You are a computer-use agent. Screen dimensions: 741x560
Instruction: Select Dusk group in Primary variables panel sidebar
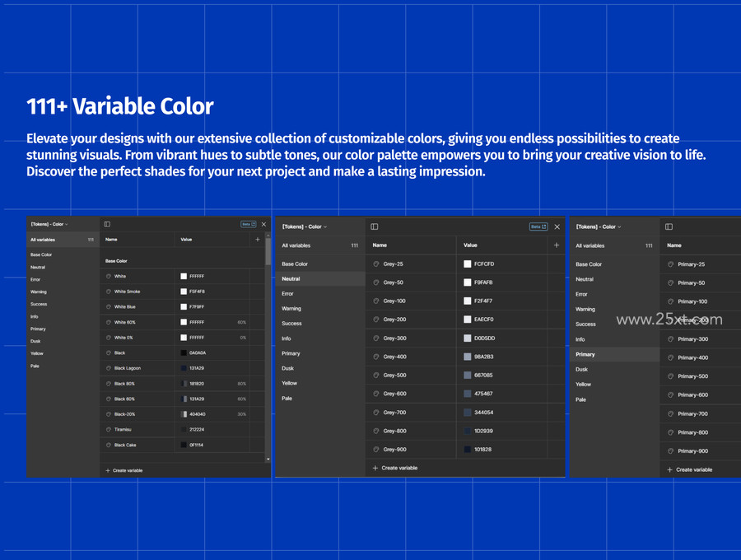pos(582,370)
